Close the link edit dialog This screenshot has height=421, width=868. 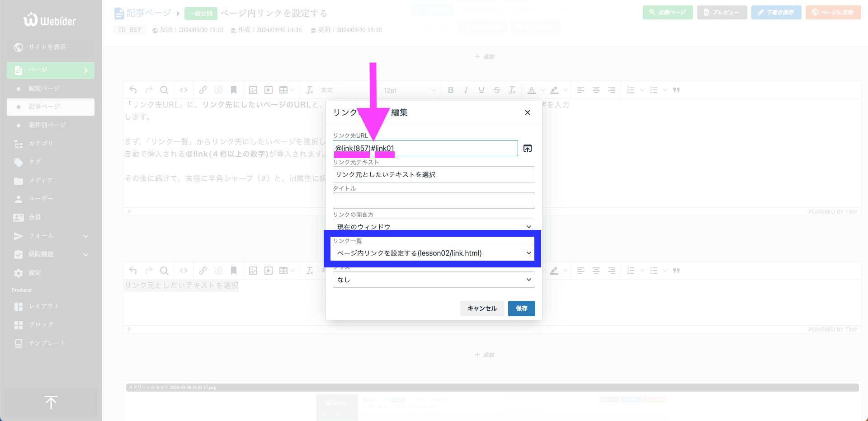[527, 112]
